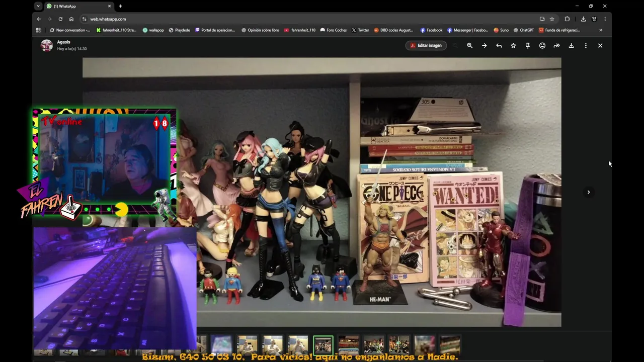644x362 pixels.
Task: Close the WhatsApp browser tab
Action: [x=110, y=6]
